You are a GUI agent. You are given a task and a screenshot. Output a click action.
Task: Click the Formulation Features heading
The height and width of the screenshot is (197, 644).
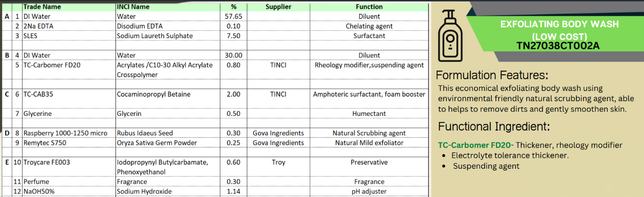492,75
